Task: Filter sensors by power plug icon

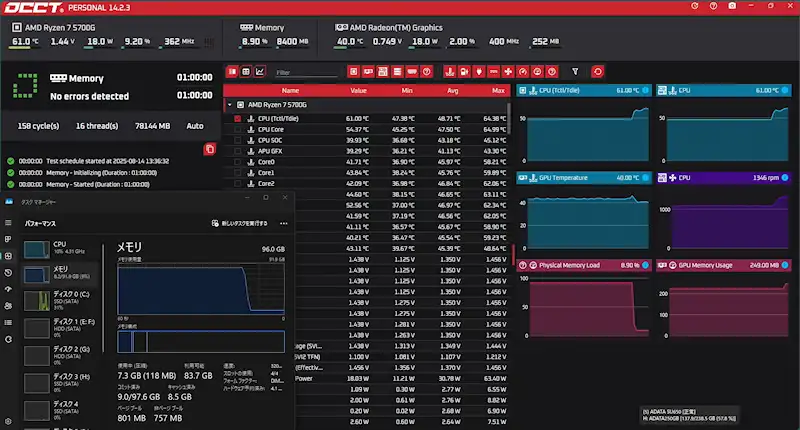Action: 479,72
